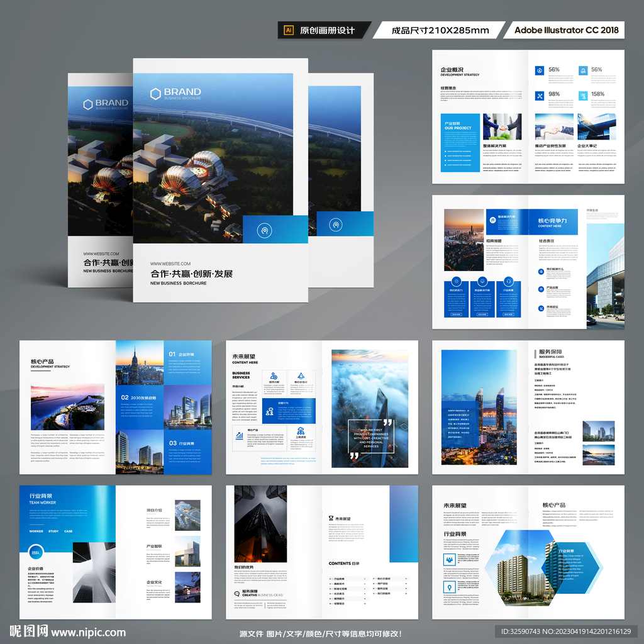Click the www.nipic.com footer link
The image size is (644, 644).
coord(88,633)
